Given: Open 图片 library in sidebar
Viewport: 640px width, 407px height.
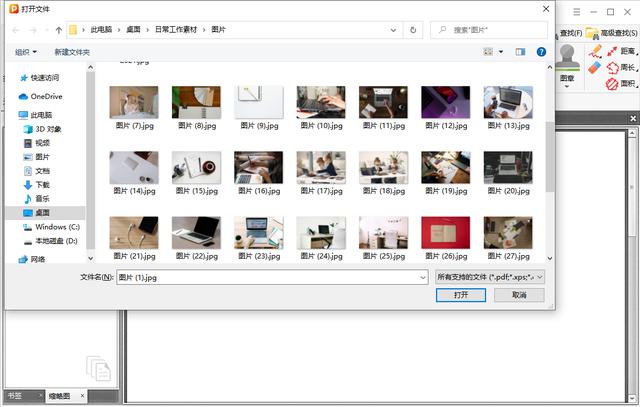Looking at the screenshot, I should click(37, 157).
